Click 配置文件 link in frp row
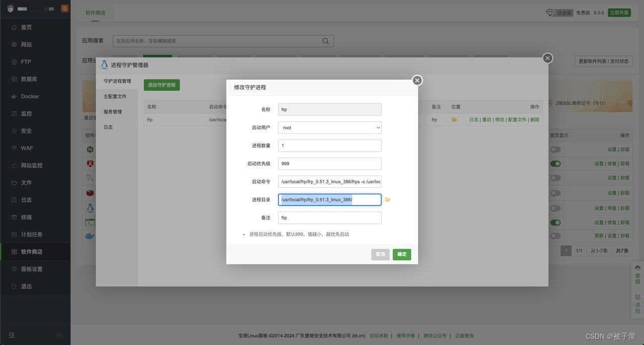The width and height of the screenshot is (644, 345). (517, 120)
